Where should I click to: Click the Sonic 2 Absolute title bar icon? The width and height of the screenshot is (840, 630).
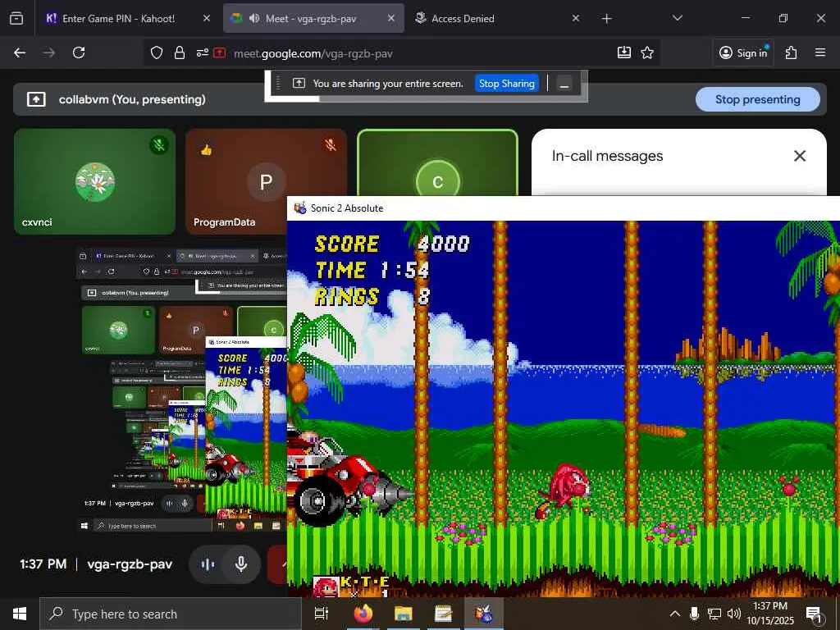tap(300, 208)
